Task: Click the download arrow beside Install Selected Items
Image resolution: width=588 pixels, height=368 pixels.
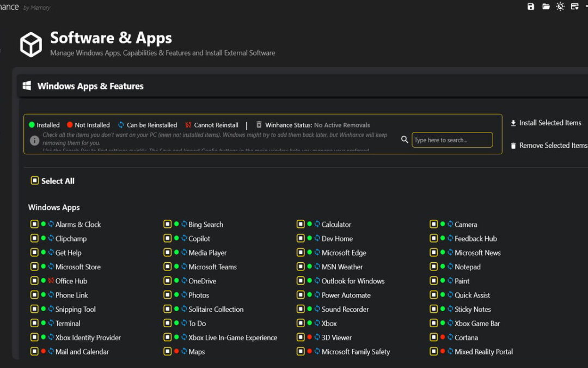Action: [x=512, y=123]
